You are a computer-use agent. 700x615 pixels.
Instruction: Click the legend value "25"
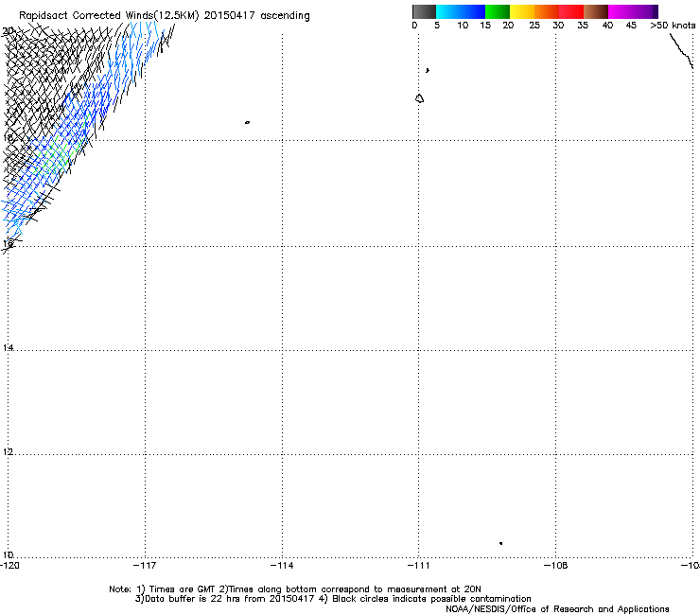point(534,26)
